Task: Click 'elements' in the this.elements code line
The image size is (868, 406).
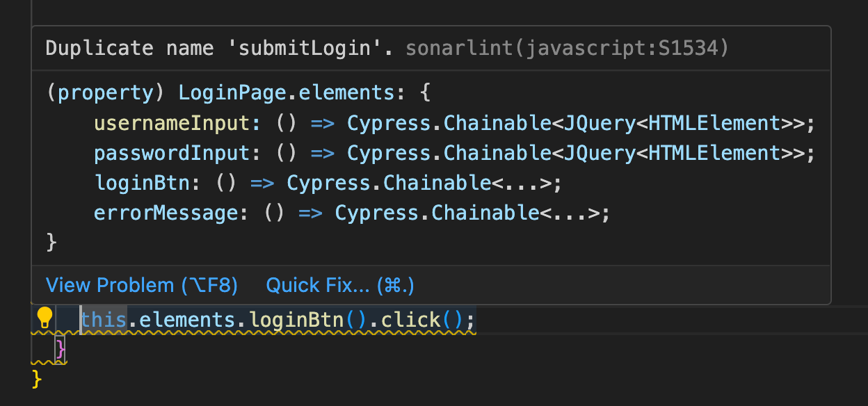Action: [x=188, y=320]
